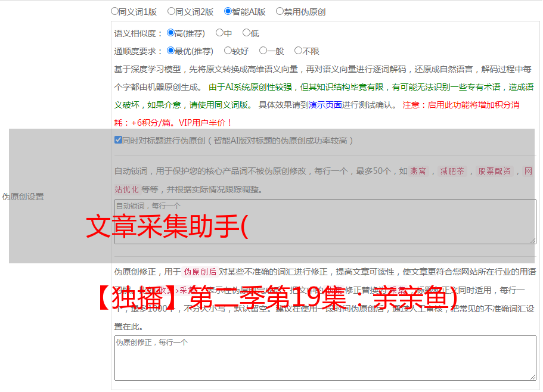Set 通顺度要求 to 最优(推荐)
The height and width of the screenshot is (392, 543).
(x=170, y=51)
